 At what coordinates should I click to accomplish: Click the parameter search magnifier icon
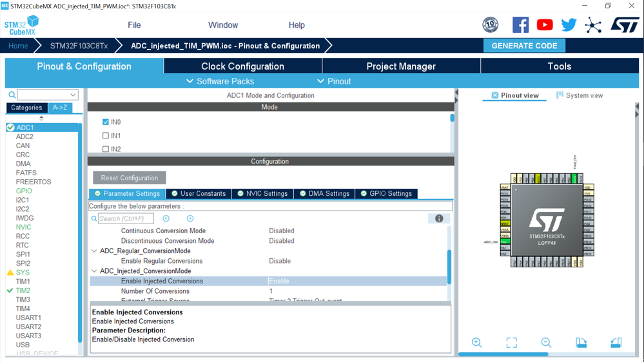click(x=94, y=219)
